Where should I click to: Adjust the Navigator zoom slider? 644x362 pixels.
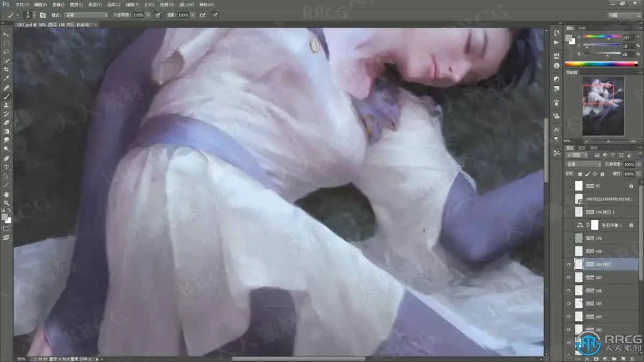point(608,142)
